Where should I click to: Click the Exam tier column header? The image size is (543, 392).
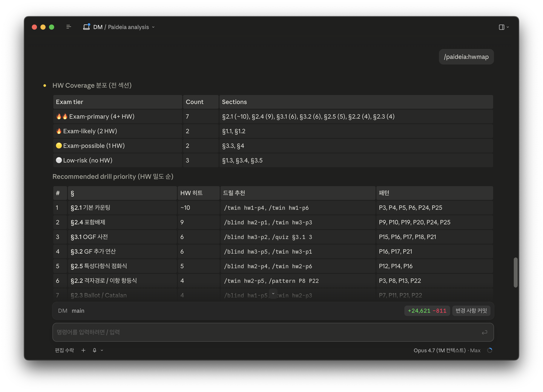[x=118, y=102]
